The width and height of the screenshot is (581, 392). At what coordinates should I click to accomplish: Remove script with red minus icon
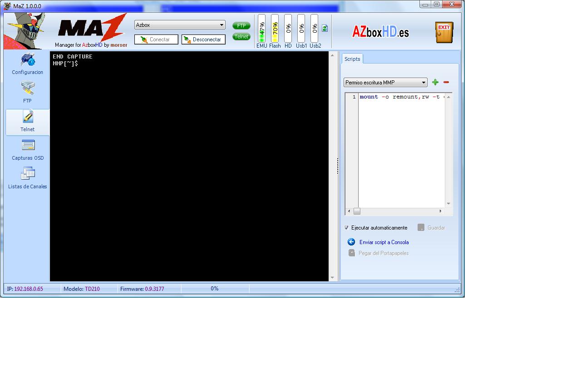[446, 82]
